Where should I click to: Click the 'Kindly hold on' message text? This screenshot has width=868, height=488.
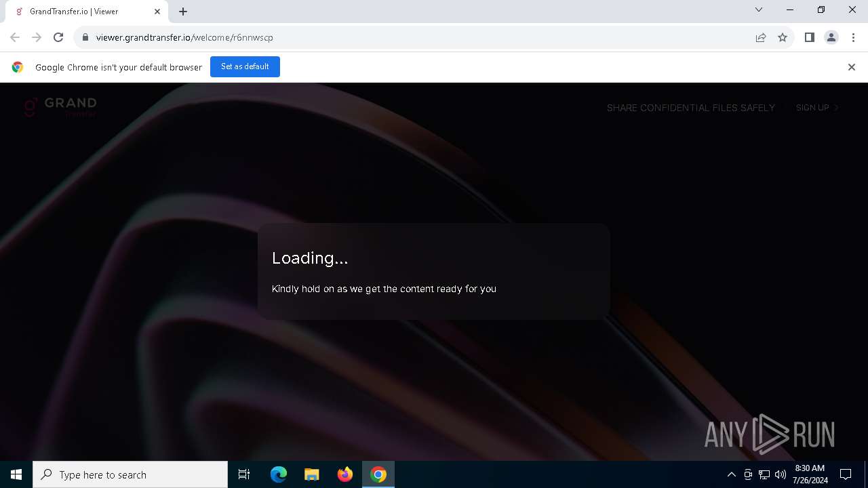pos(384,289)
